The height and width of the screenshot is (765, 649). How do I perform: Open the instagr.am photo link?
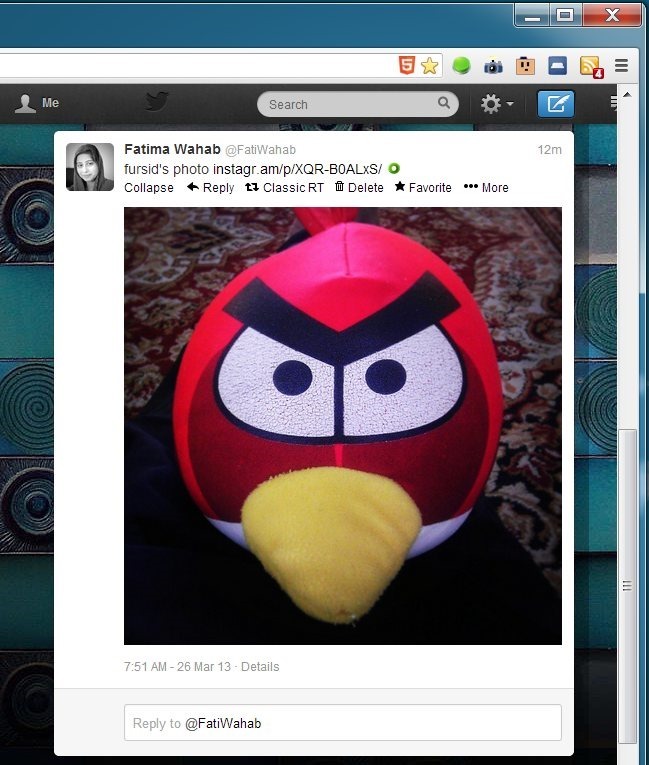click(x=298, y=169)
